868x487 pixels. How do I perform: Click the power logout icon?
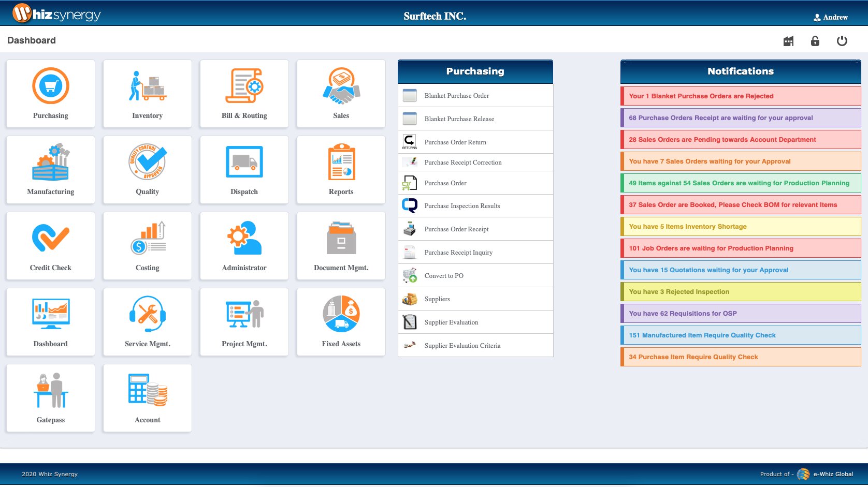click(842, 41)
